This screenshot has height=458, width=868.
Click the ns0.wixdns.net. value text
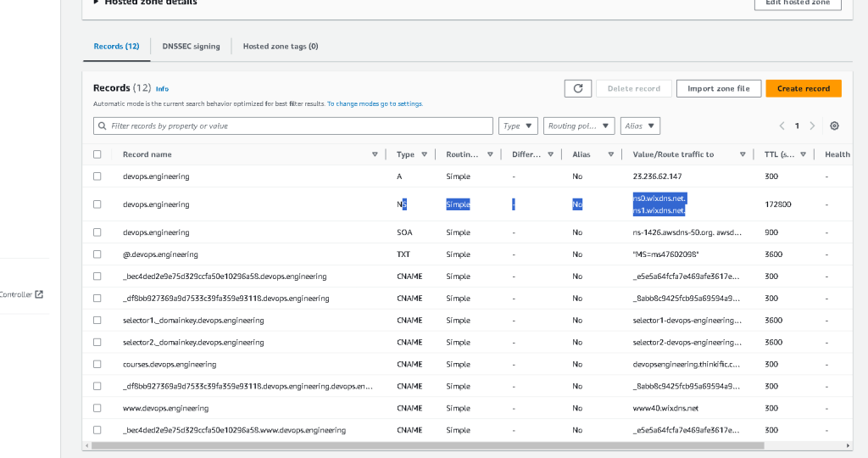659,198
